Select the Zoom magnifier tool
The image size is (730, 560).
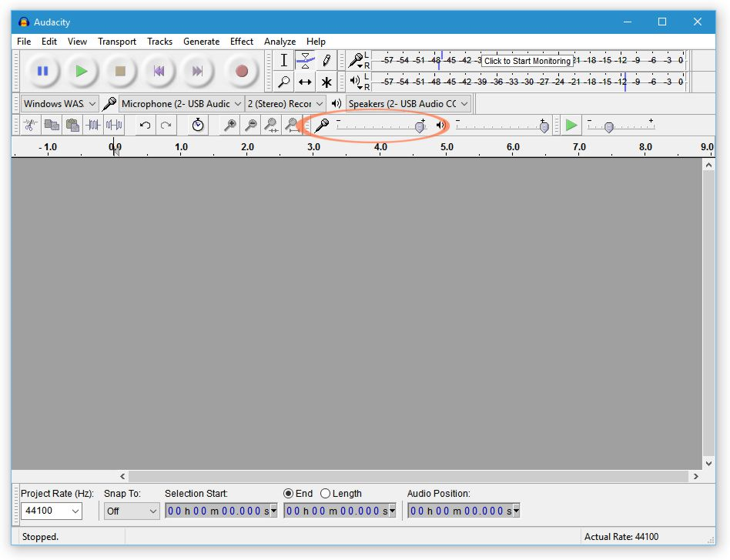click(x=283, y=82)
